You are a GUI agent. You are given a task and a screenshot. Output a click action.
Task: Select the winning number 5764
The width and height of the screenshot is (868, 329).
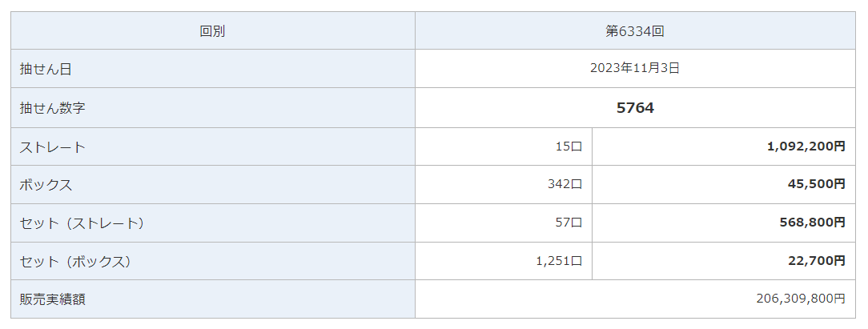click(x=635, y=108)
